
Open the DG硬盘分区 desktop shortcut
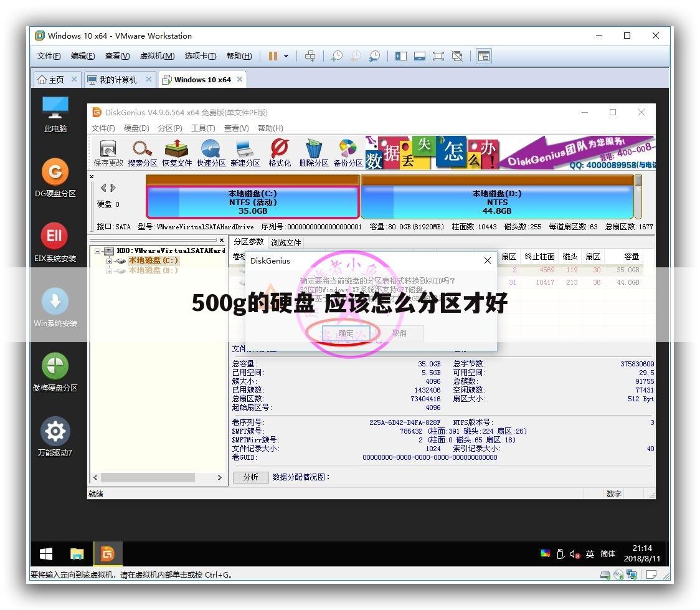coord(55,178)
